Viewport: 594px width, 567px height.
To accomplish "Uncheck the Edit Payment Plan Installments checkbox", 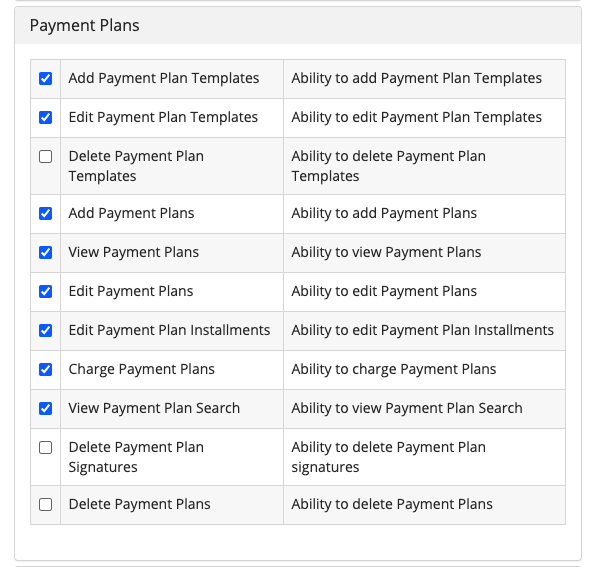I will tap(45, 330).
